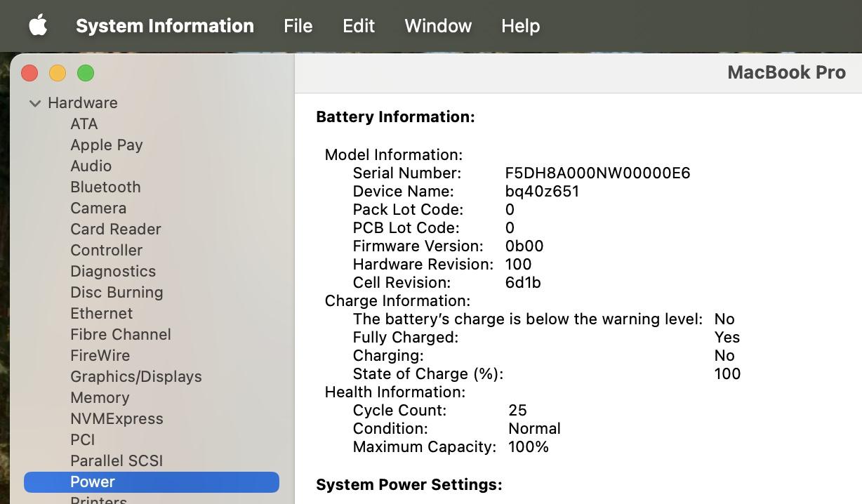
Task: Minimize window with yellow button
Action: (58, 73)
